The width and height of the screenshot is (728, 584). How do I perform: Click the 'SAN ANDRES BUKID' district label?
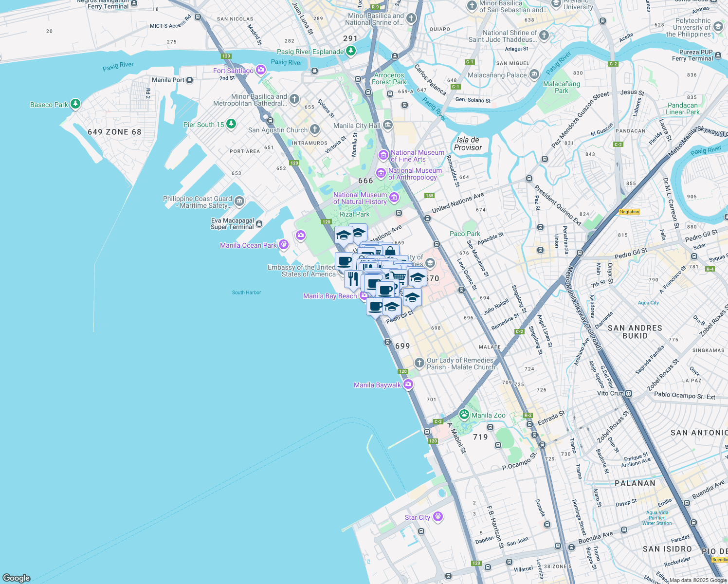635,332
